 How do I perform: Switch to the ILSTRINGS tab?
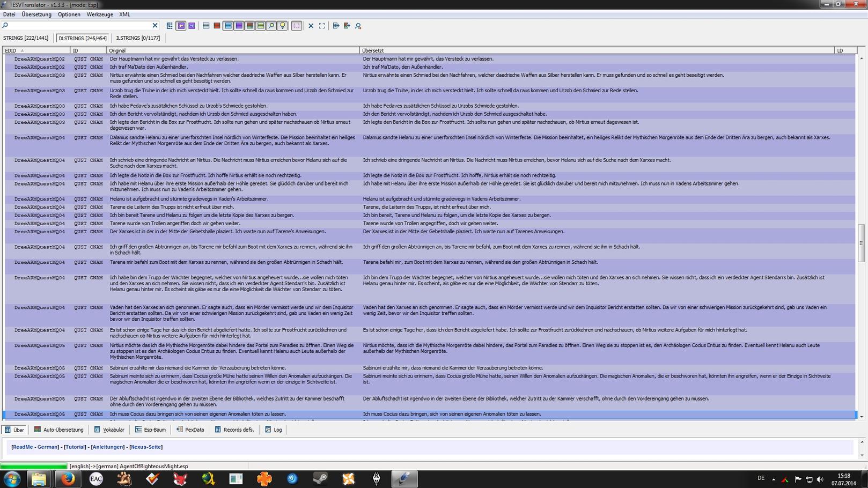pyautogui.click(x=138, y=38)
